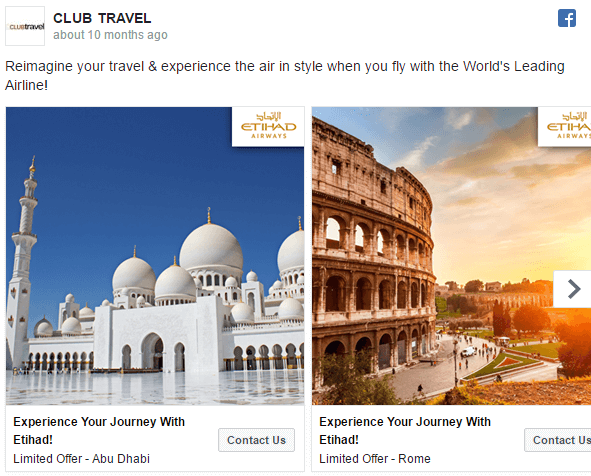591x476 pixels.
Task: Click the Rome card headline text
Action: coord(405,430)
